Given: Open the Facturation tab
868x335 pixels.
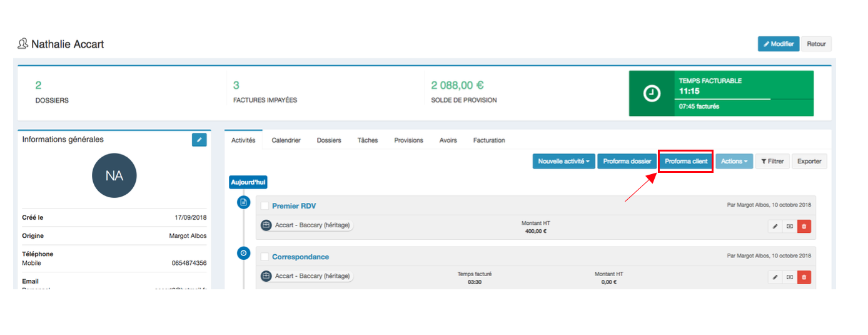Looking at the screenshot, I should pos(489,140).
